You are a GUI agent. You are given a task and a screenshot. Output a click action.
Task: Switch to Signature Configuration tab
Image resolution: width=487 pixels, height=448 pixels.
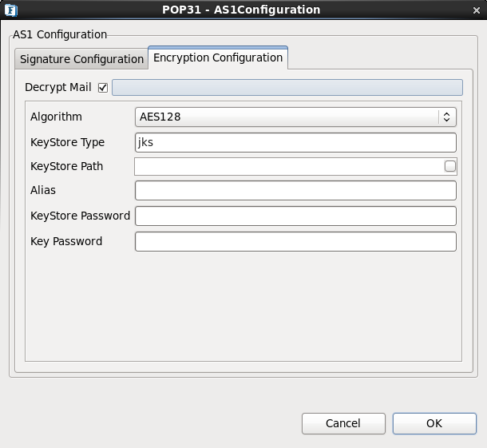click(x=81, y=59)
